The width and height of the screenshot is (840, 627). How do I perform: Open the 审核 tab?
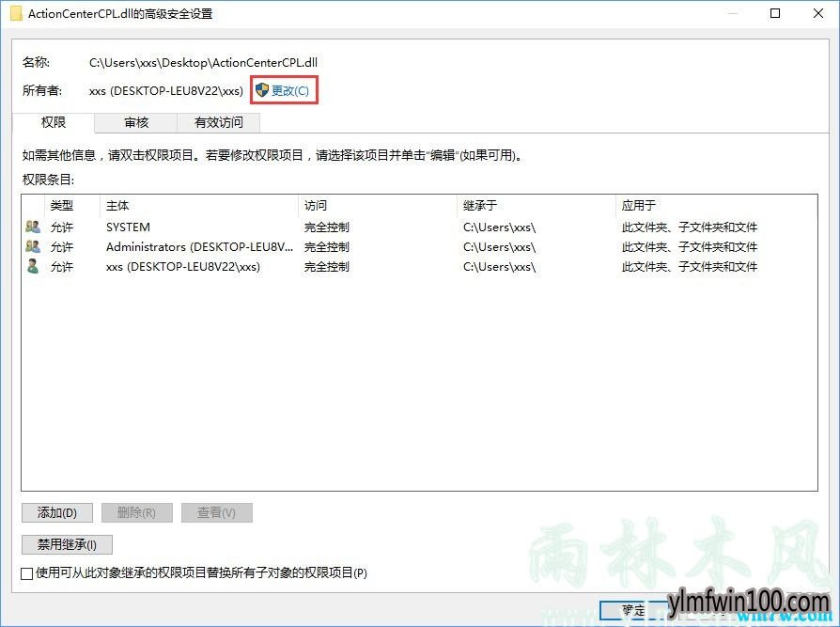pyautogui.click(x=136, y=123)
